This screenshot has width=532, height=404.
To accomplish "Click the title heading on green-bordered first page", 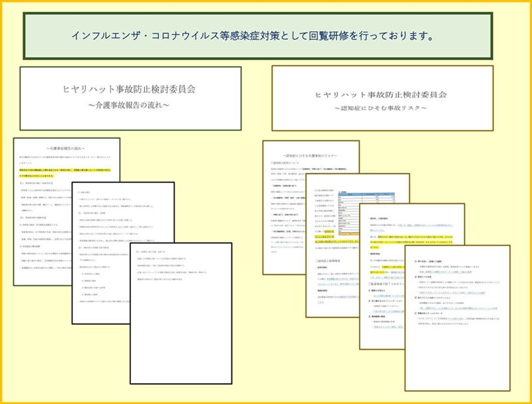I will [x=66, y=150].
